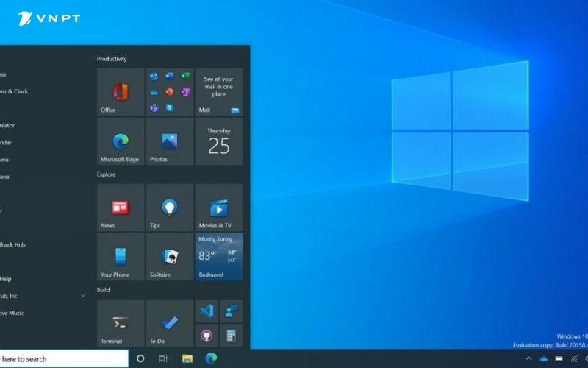Open the Calculator small tile
This screenshot has width=588, height=368.
231,336
